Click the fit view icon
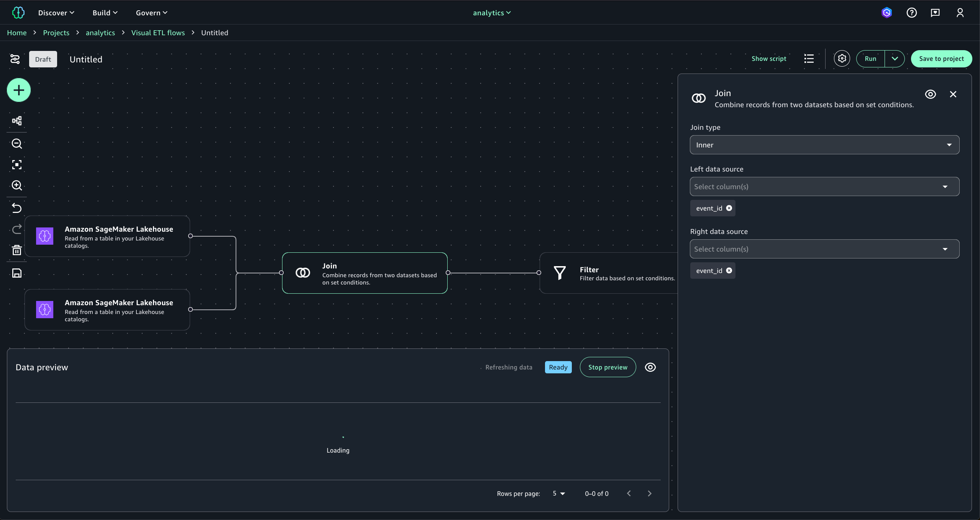 (x=16, y=165)
